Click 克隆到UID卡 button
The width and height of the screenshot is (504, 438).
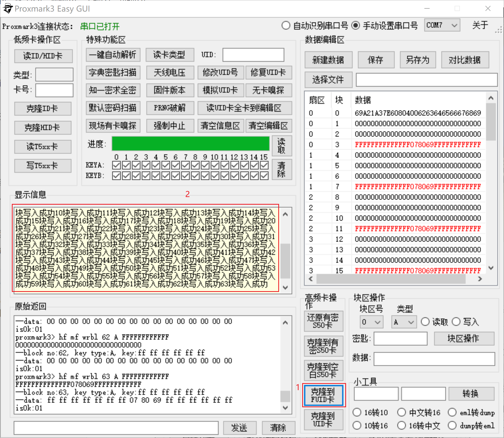click(x=323, y=420)
